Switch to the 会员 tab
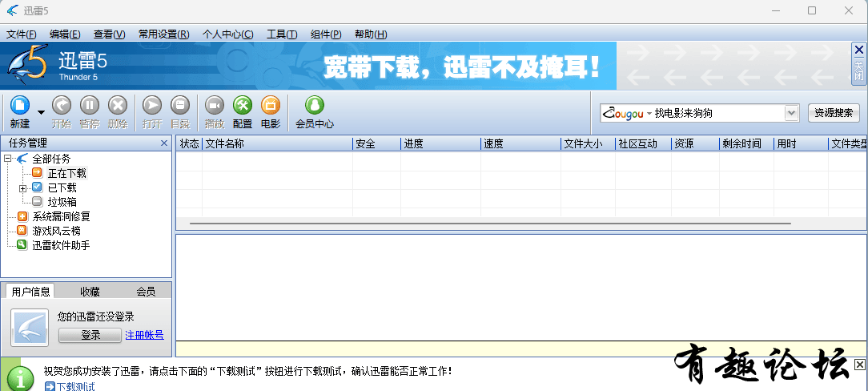The image size is (868, 391). (146, 292)
